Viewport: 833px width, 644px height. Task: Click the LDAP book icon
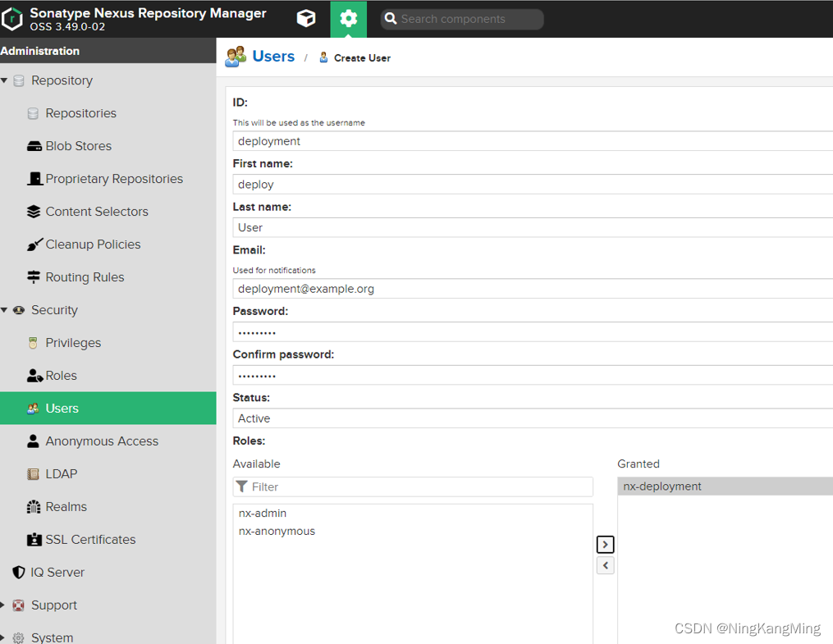tap(33, 474)
